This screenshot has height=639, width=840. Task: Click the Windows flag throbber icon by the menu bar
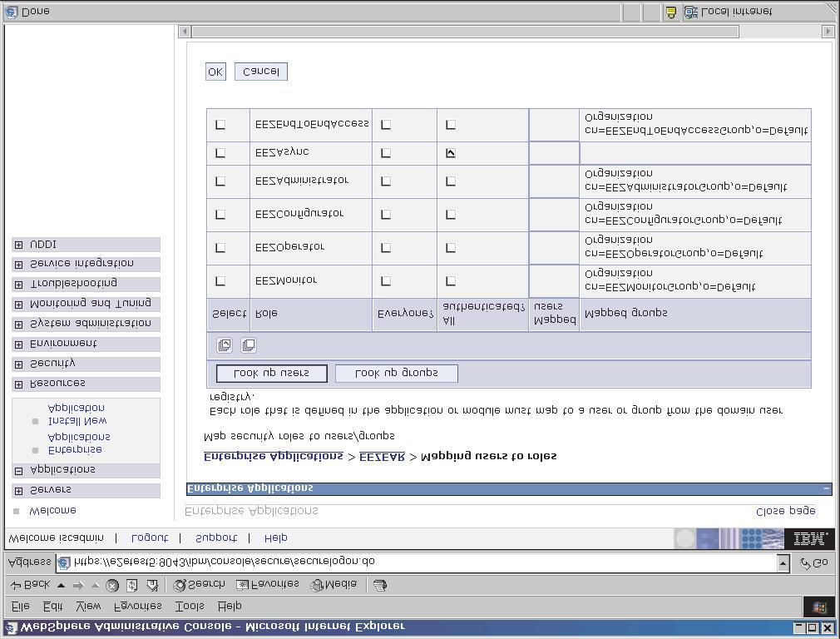819,607
